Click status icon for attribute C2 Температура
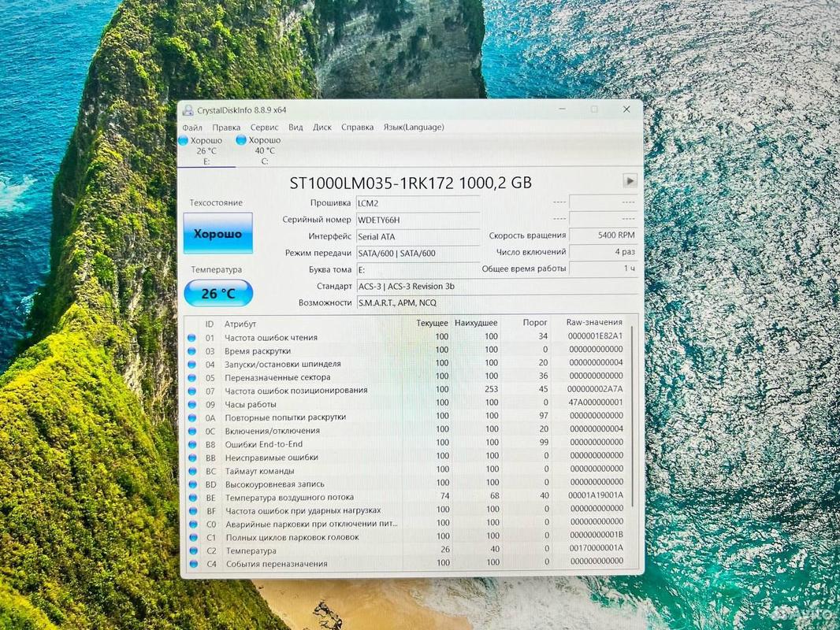Screen dimensions: 840x630 point(192,551)
